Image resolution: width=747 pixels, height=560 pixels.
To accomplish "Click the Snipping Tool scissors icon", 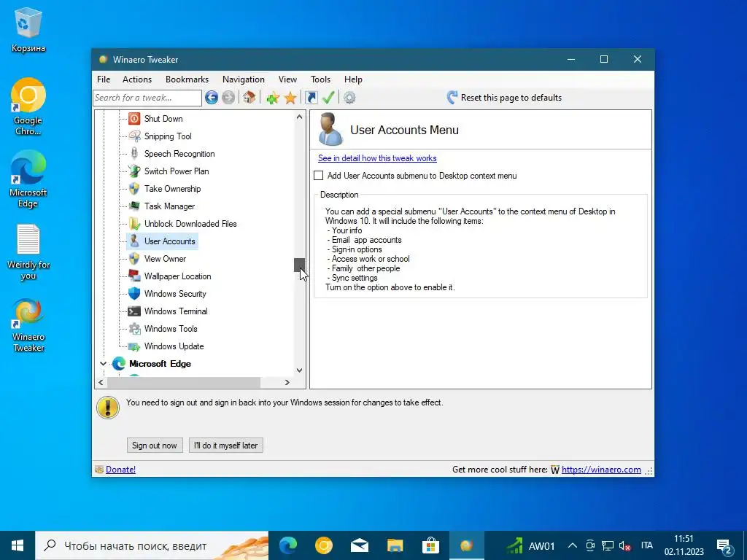I will 134,136.
